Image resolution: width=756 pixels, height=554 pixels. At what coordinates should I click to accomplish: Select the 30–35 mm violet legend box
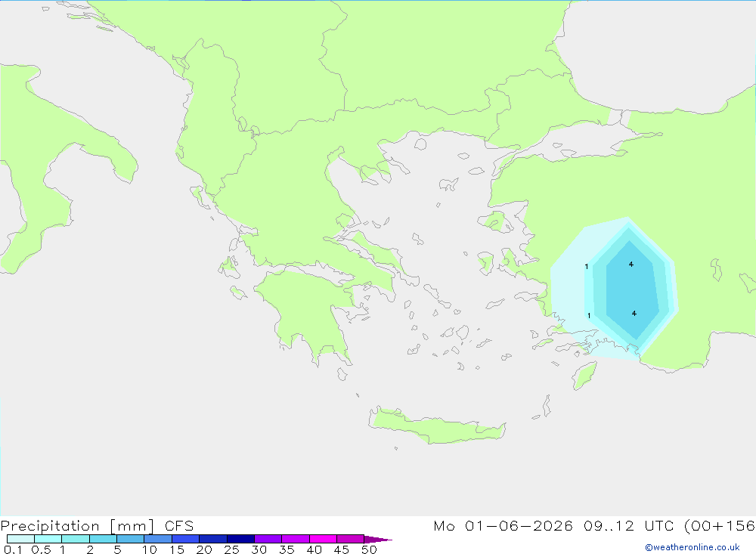tap(268, 539)
